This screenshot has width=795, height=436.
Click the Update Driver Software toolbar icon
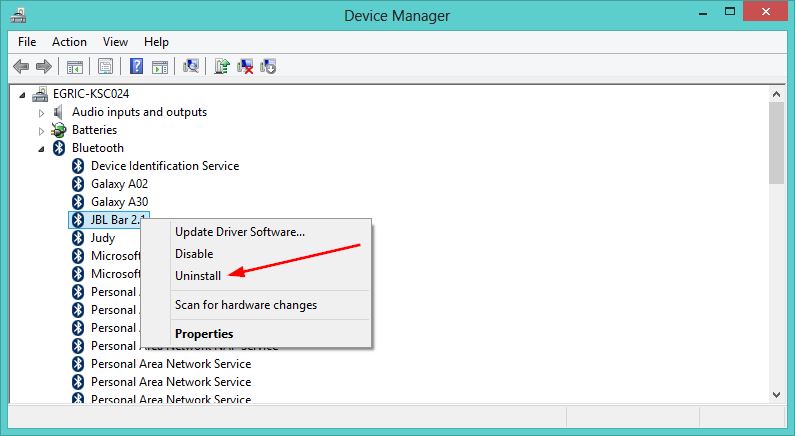point(222,67)
